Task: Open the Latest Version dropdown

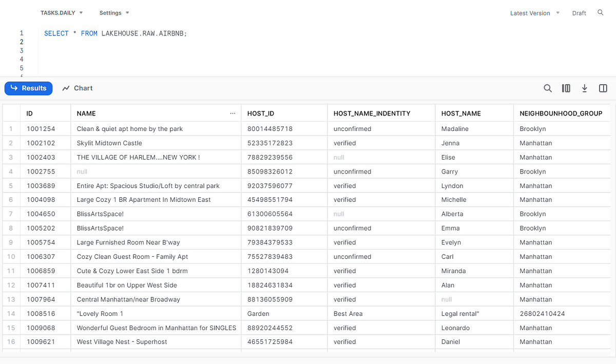Action: tap(535, 13)
